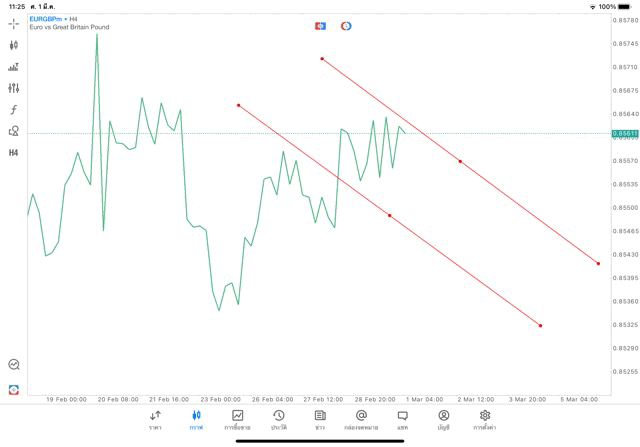Image resolution: width=640 pixels, height=447 pixels.
Task: Open the การตั้งค่า (settings) tab
Action: (x=485, y=420)
